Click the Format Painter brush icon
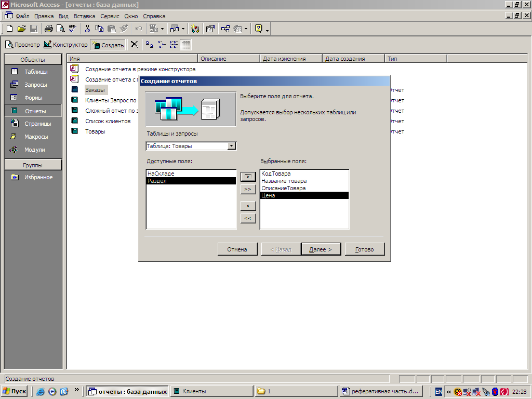This screenshot has width=532, height=399. (x=124, y=29)
